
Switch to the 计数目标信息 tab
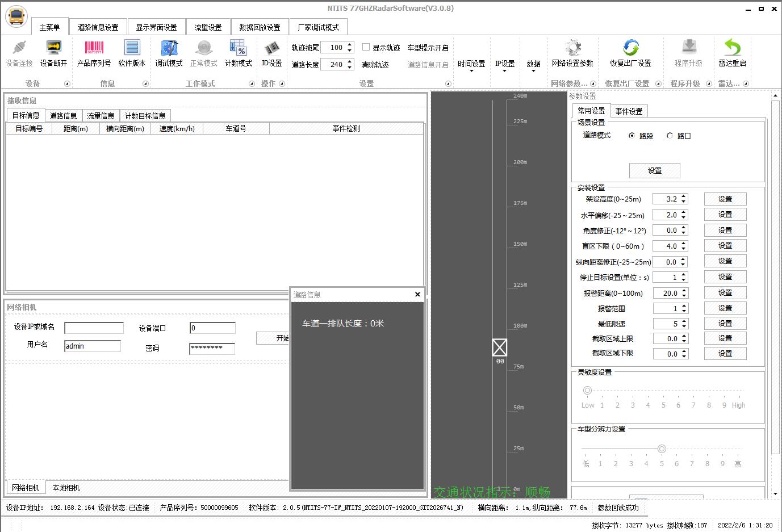[x=145, y=116]
